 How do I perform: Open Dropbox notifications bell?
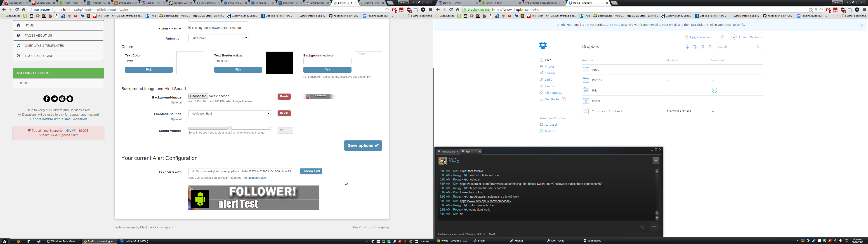pyautogui.click(x=722, y=37)
